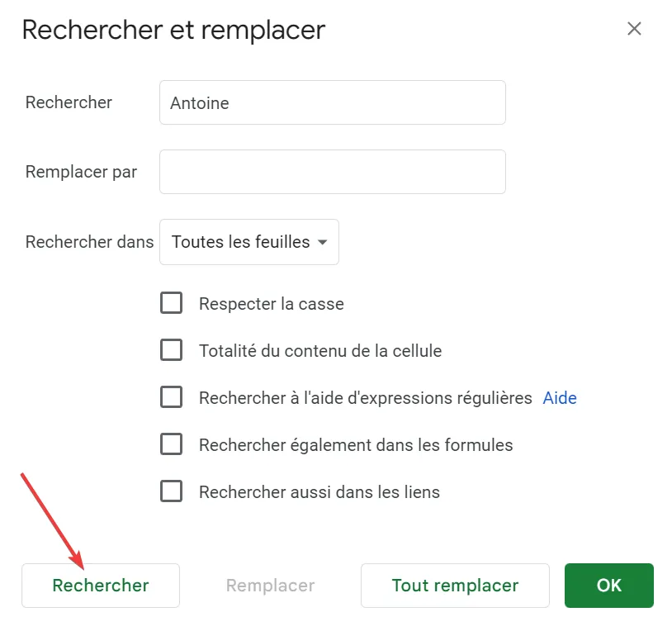Open the "Toutes les feuilles" dropdown
672x631 pixels.
coord(248,242)
